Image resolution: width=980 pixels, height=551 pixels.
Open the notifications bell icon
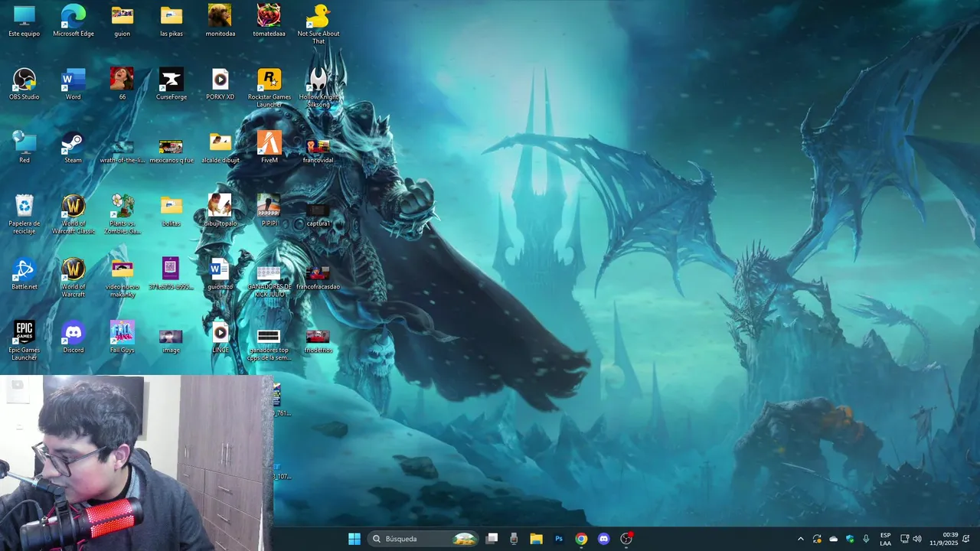click(966, 539)
